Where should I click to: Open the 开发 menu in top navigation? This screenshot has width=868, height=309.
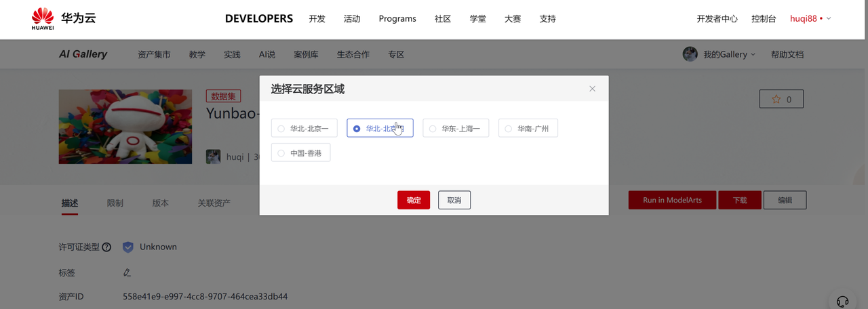tap(317, 19)
